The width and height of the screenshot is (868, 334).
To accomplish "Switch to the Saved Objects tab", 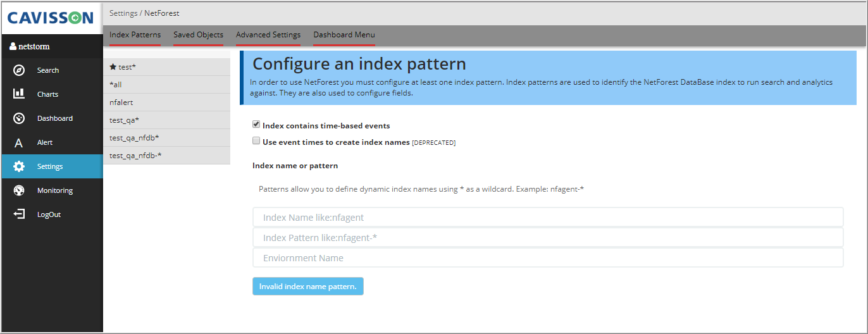I will pos(198,35).
